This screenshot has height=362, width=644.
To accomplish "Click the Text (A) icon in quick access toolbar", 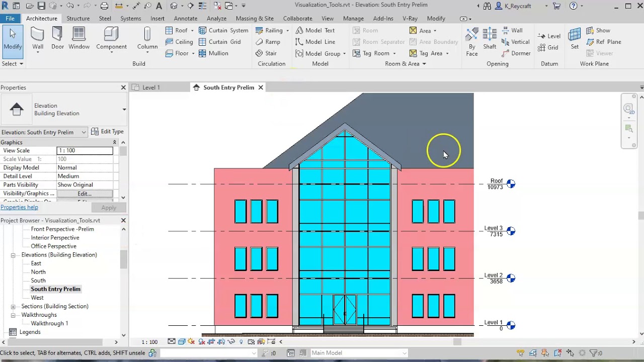I will tap(159, 6).
